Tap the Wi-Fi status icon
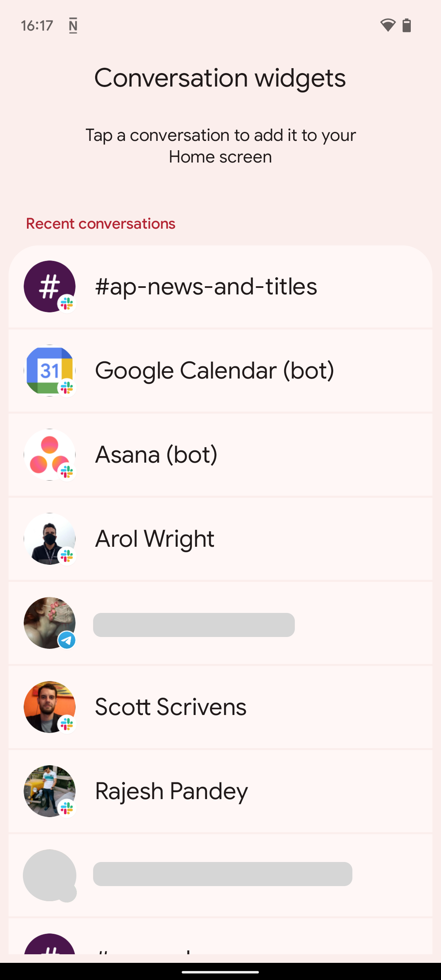This screenshot has height=980, width=441. point(388,25)
